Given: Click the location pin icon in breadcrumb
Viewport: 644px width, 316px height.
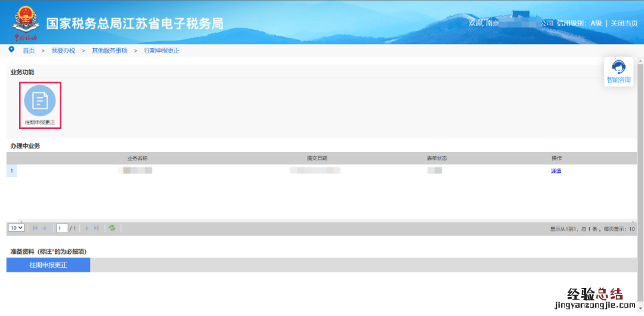Looking at the screenshot, I should pyautogui.click(x=11, y=49).
